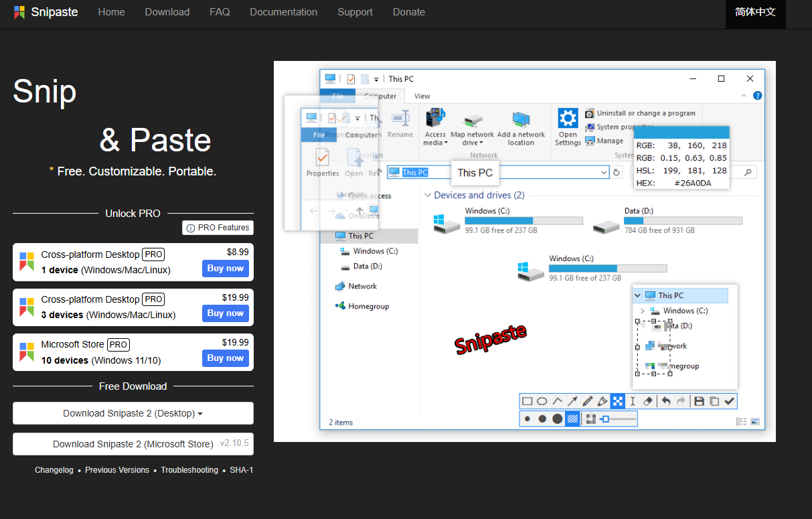Screen dimensions: 812x519
Task: Pick the Arrow annotation tool
Action: [572, 401]
